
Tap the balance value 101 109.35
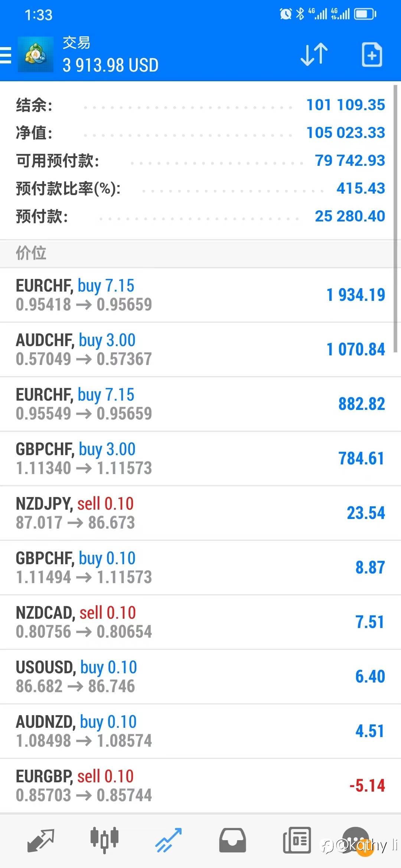[345, 105]
